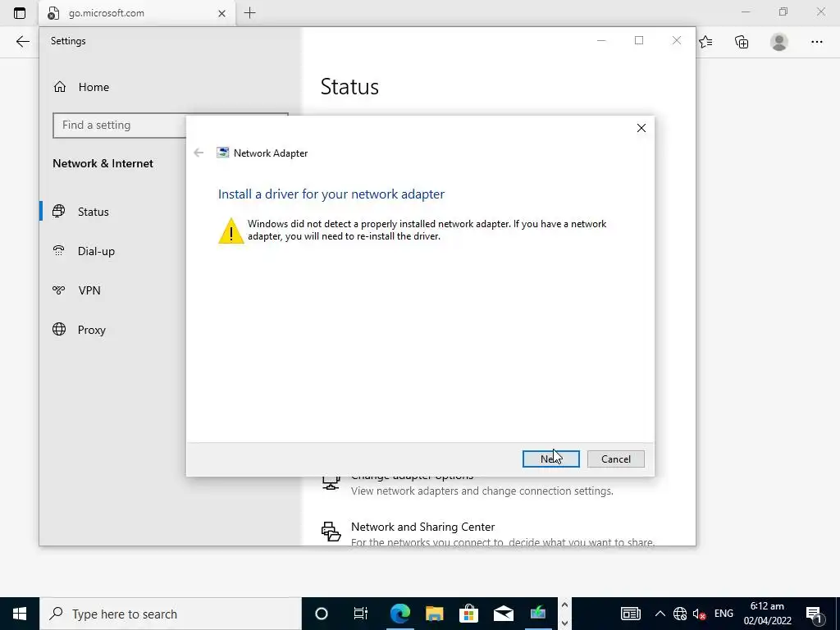Click the Status globe icon

point(59,211)
